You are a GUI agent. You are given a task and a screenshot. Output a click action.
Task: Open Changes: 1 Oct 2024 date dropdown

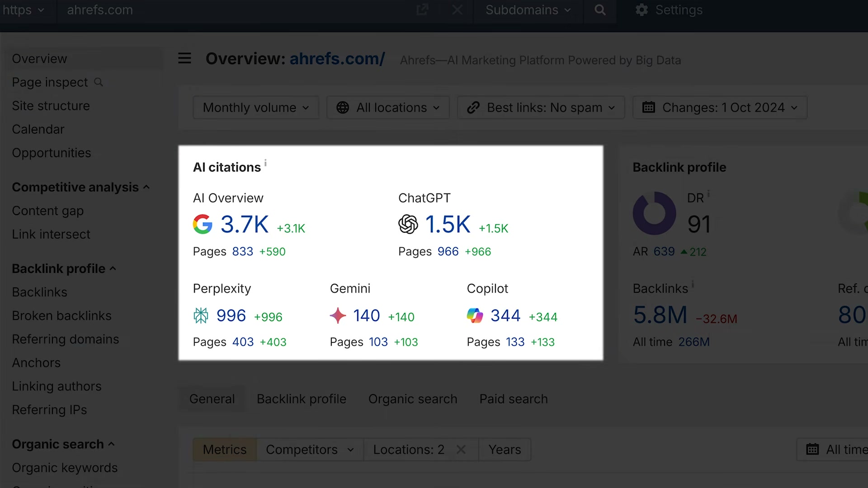coord(720,108)
